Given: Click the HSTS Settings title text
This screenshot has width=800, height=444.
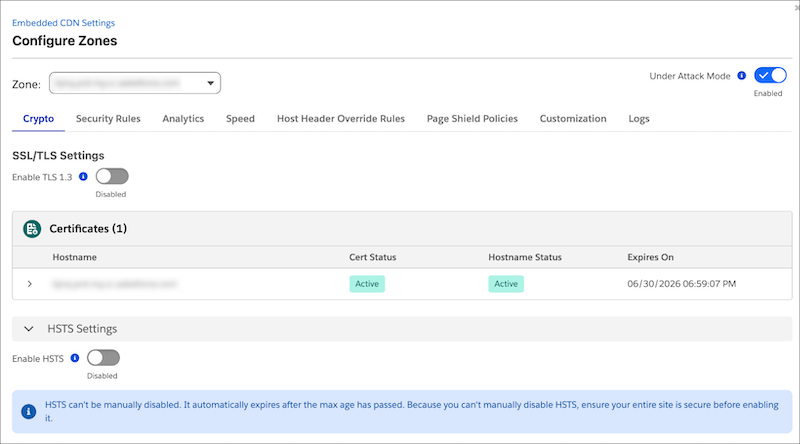Looking at the screenshot, I should 82,329.
